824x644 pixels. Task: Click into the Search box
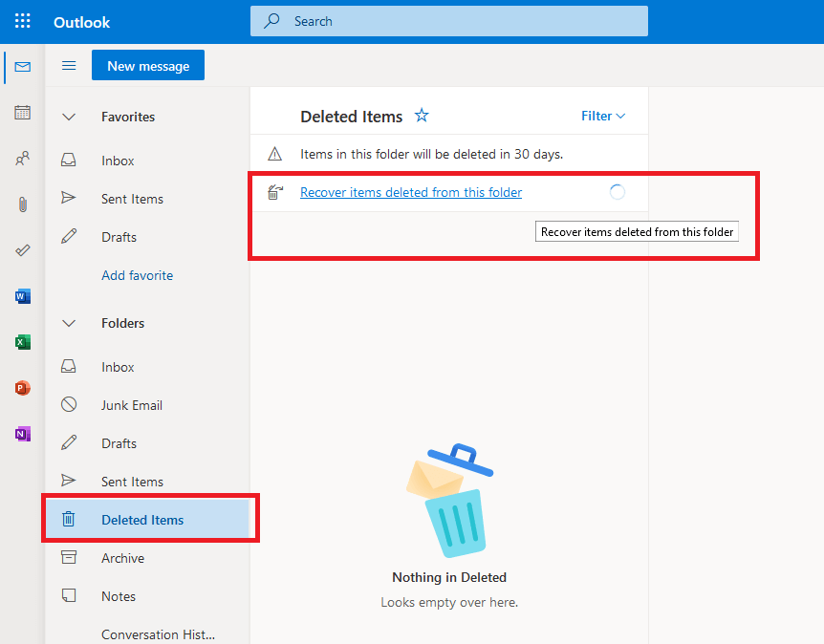449,21
